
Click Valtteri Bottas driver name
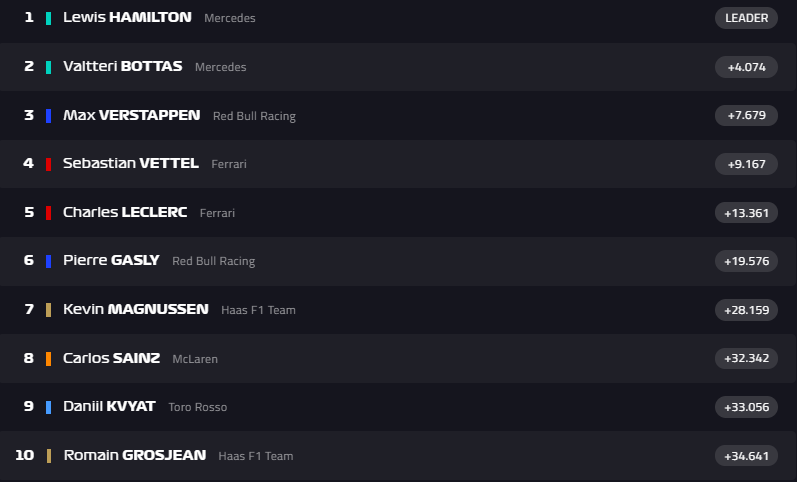122,66
